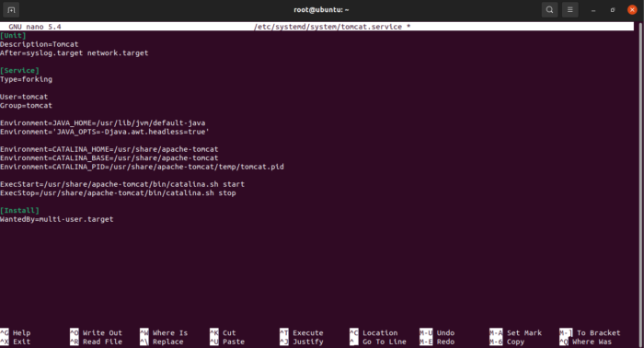Click the root@ubuntu window title
Image resolution: width=644 pixels, height=348 pixels.
[321, 10]
